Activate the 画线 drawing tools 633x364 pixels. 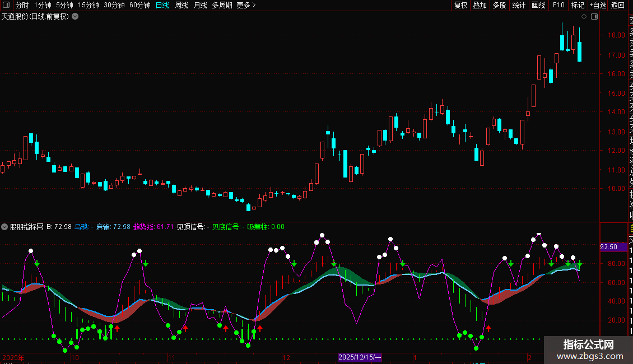538,5
